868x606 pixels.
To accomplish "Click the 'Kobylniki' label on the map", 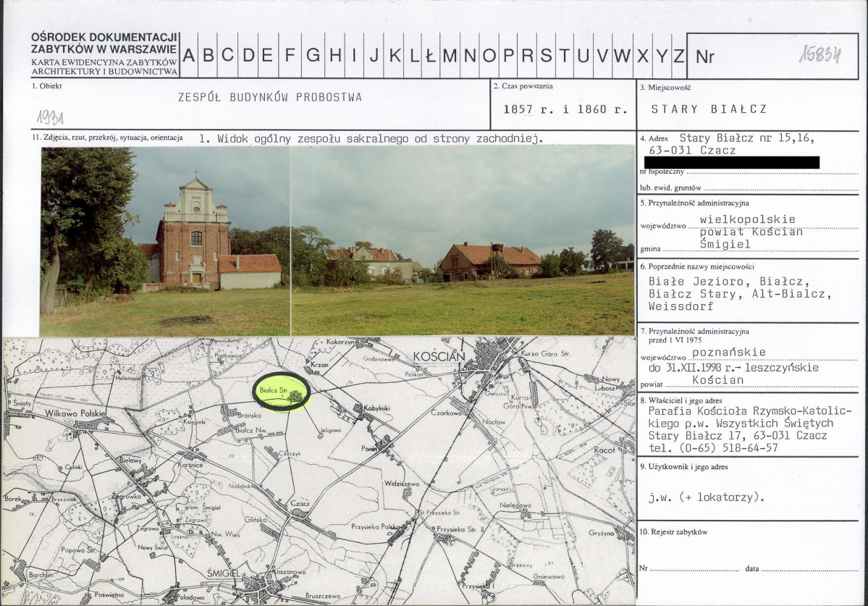I will coord(376,408).
